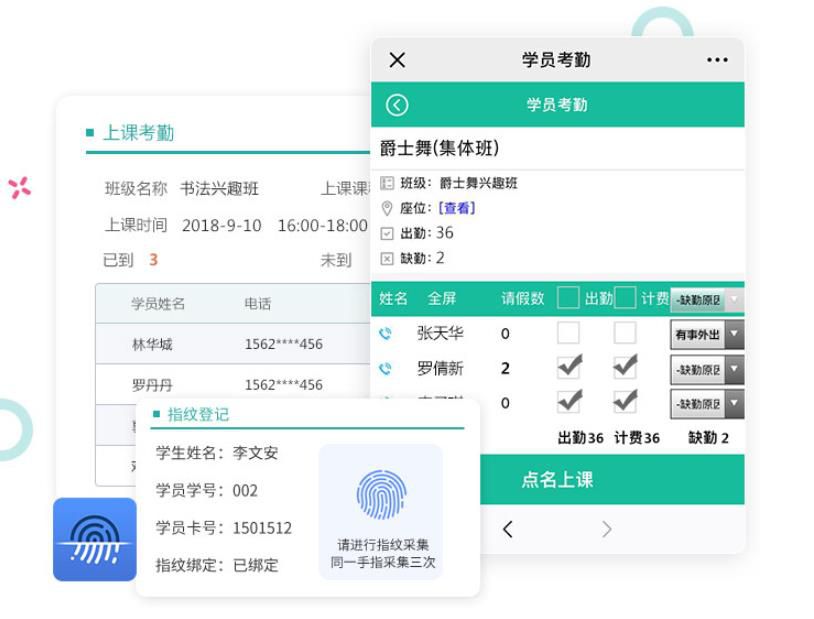
Task: Select student name 罗倩新
Action: pos(440,369)
